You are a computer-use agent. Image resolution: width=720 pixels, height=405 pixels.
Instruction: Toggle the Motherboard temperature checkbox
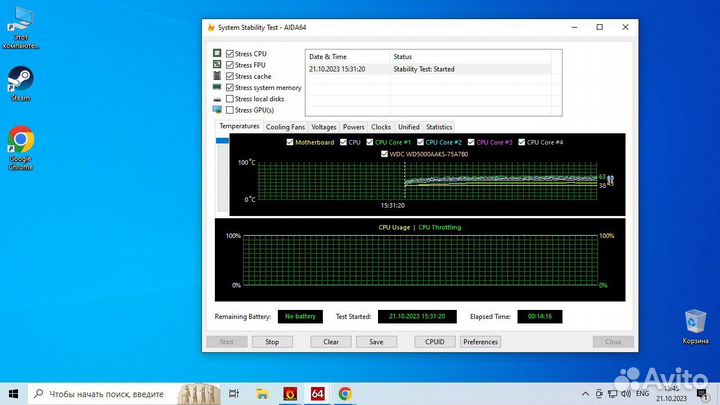click(x=290, y=142)
